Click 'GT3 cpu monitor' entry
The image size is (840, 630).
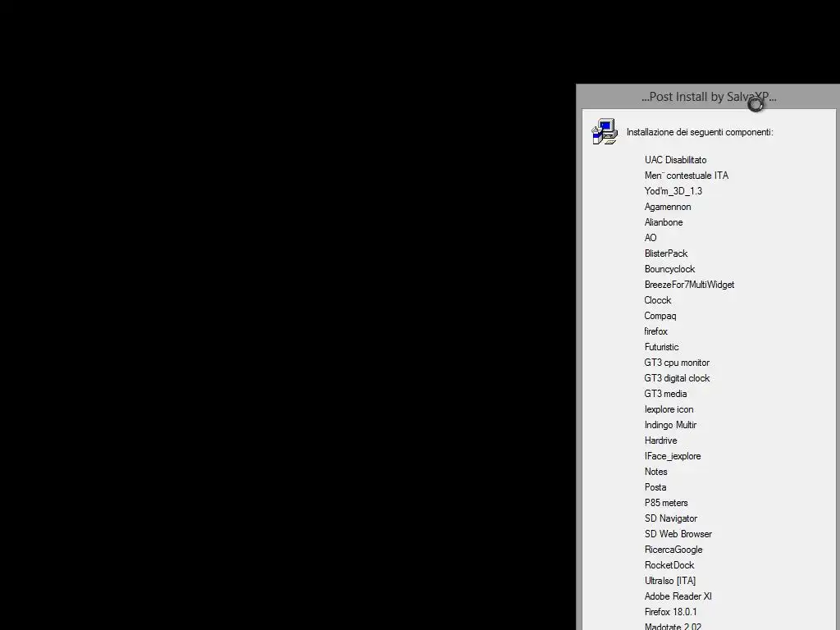677,363
